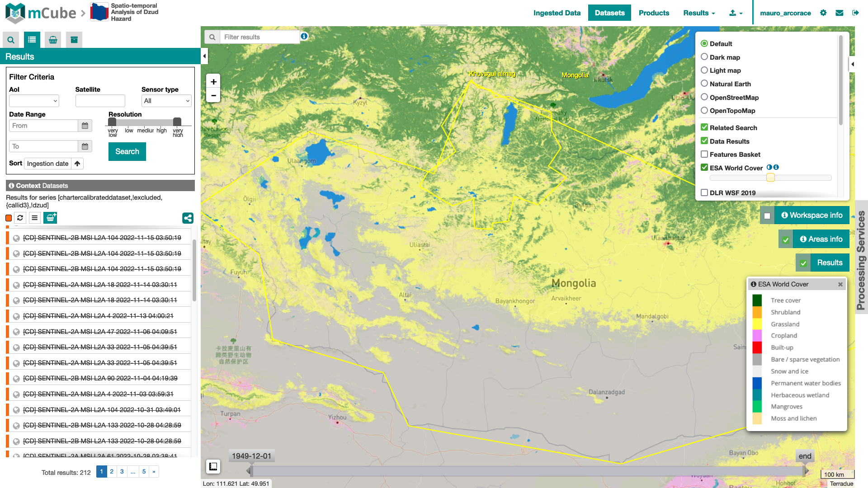Enable the Features Basket layer checkbox
This screenshot has width=868, height=488.
pyautogui.click(x=704, y=155)
